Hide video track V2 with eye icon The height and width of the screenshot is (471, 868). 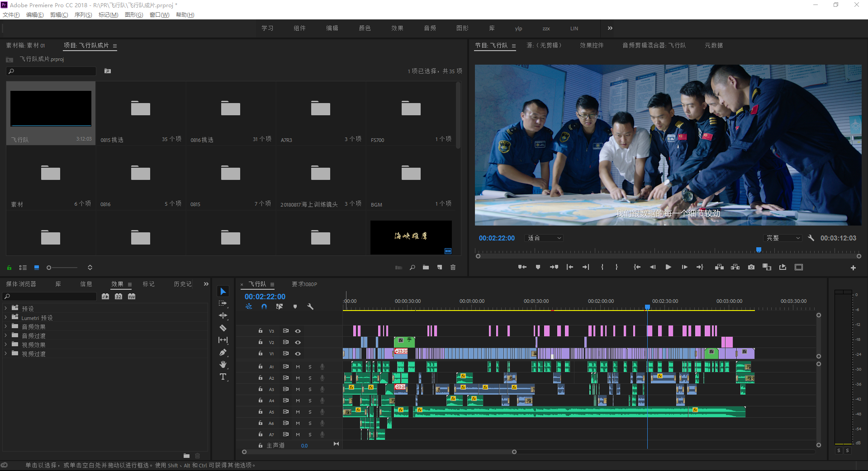(x=298, y=342)
